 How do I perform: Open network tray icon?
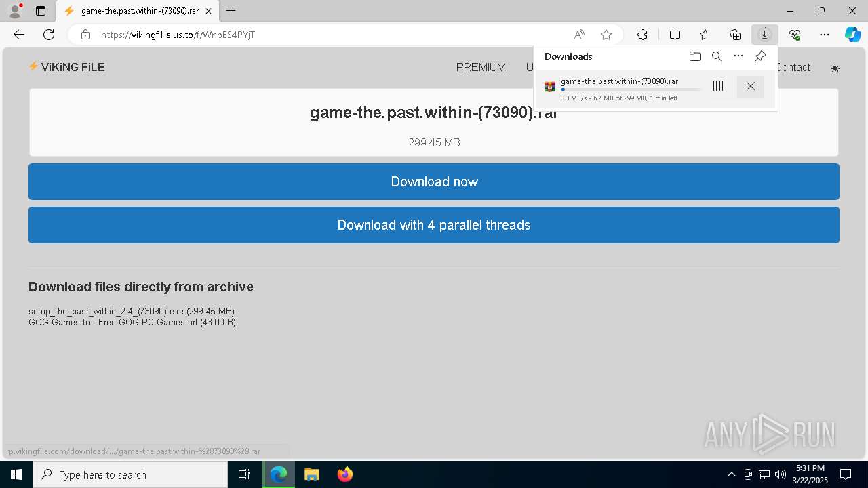[x=764, y=474]
